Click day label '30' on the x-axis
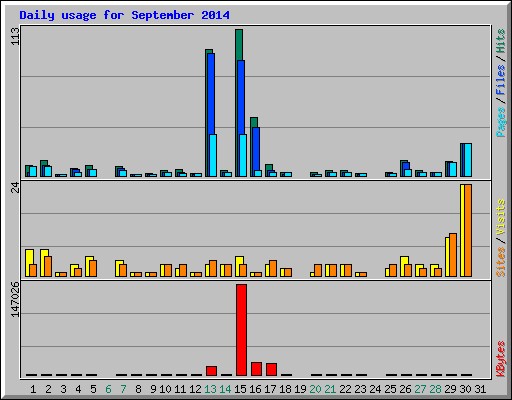Viewport: 512px width, 400px height. click(465, 389)
